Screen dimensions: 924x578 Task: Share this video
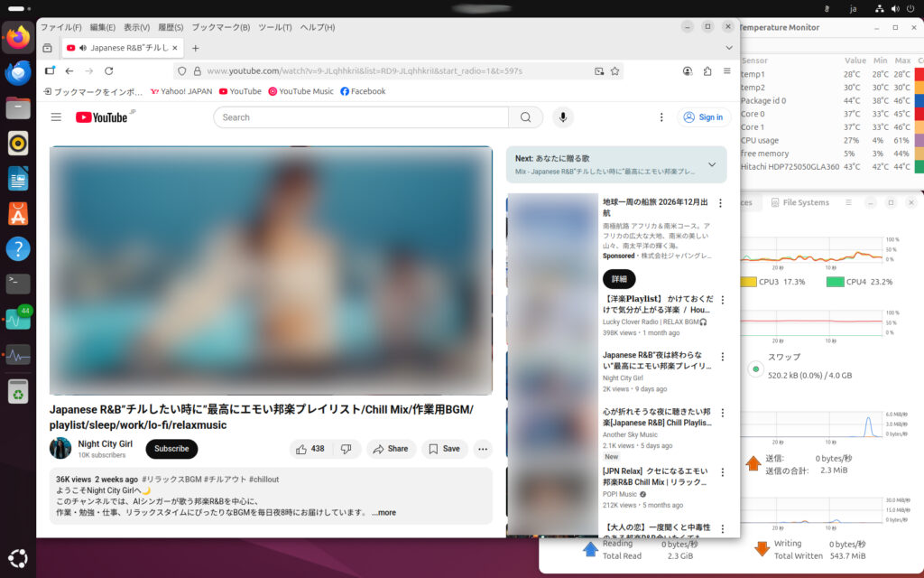(391, 449)
